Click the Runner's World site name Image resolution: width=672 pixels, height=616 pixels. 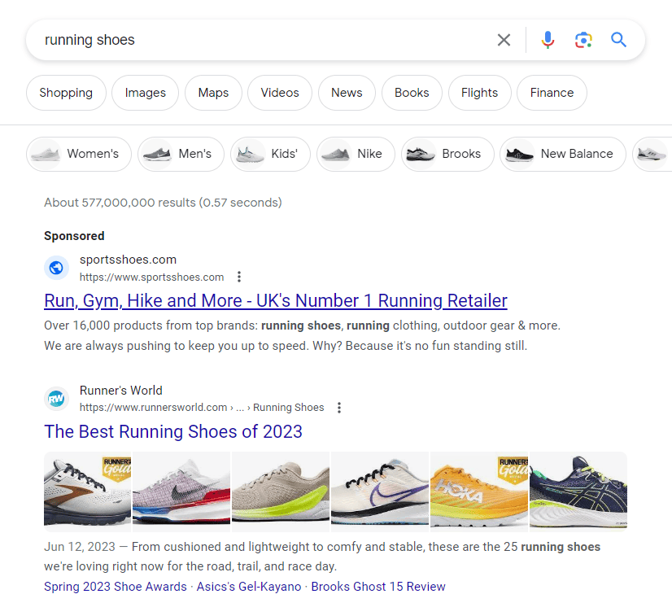(x=121, y=390)
